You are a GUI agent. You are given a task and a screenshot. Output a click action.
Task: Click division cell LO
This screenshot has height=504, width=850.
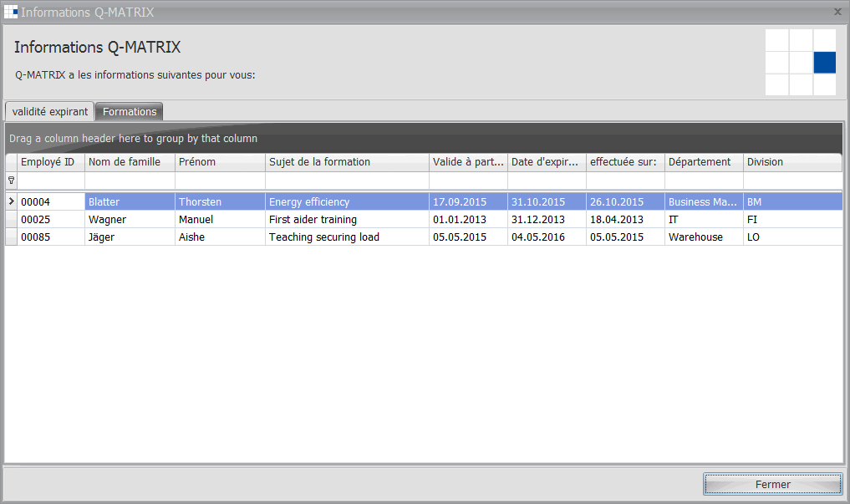coord(793,237)
